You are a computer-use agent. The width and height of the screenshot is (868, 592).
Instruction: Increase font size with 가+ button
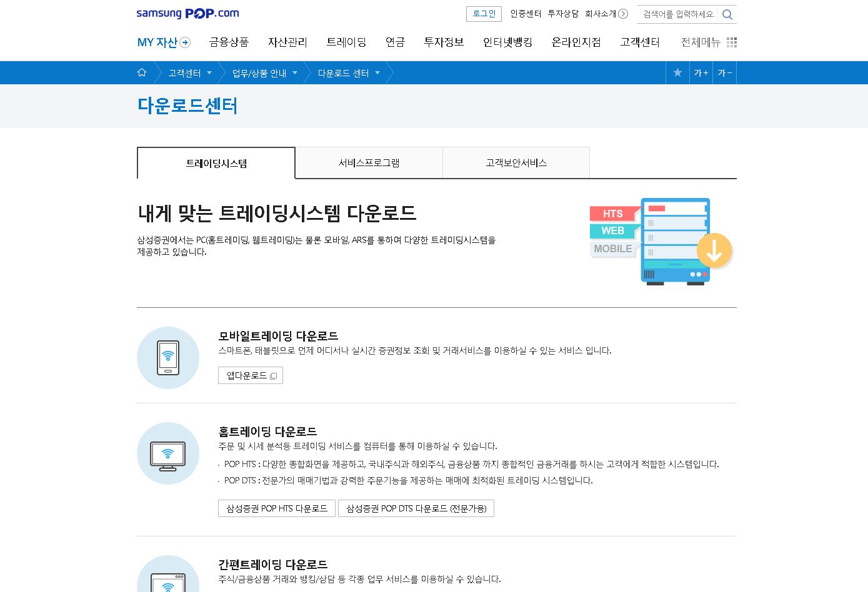point(701,72)
